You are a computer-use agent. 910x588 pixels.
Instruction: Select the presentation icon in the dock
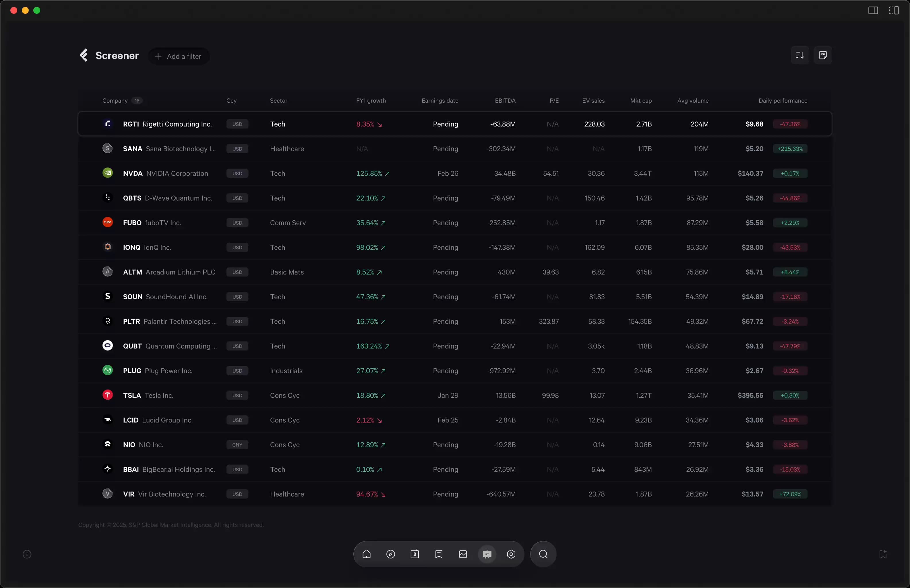point(487,554)
